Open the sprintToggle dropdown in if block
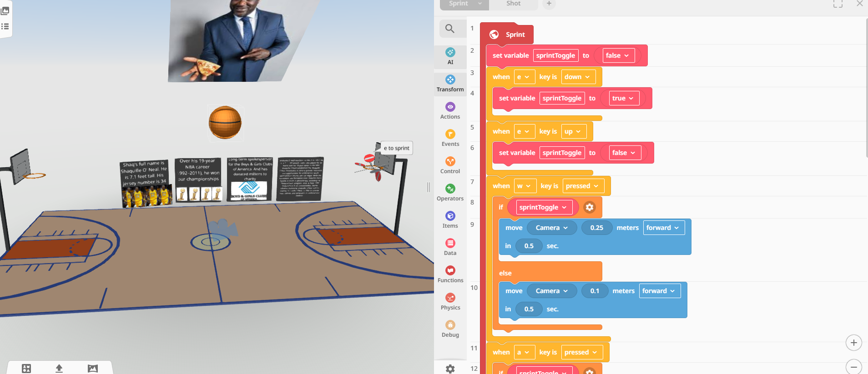 543,207
